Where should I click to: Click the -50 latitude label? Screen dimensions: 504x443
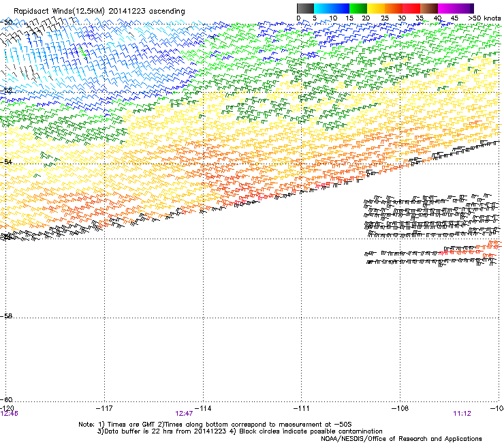pyautogui.click(x=6, y=22)
